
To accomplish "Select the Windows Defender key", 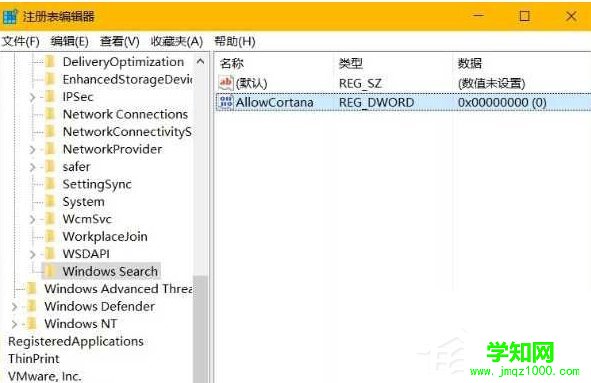I will (100, 306).
